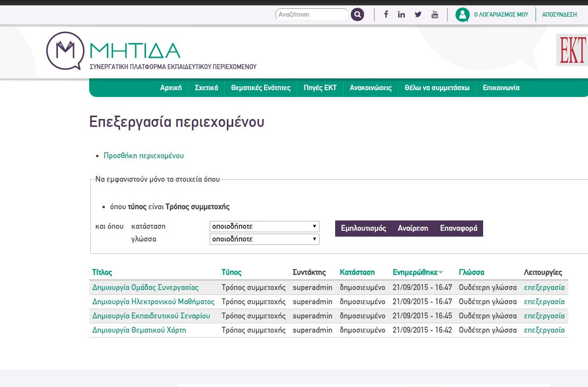Expand the γλώσσα dropdown

(x=264, y=240)
